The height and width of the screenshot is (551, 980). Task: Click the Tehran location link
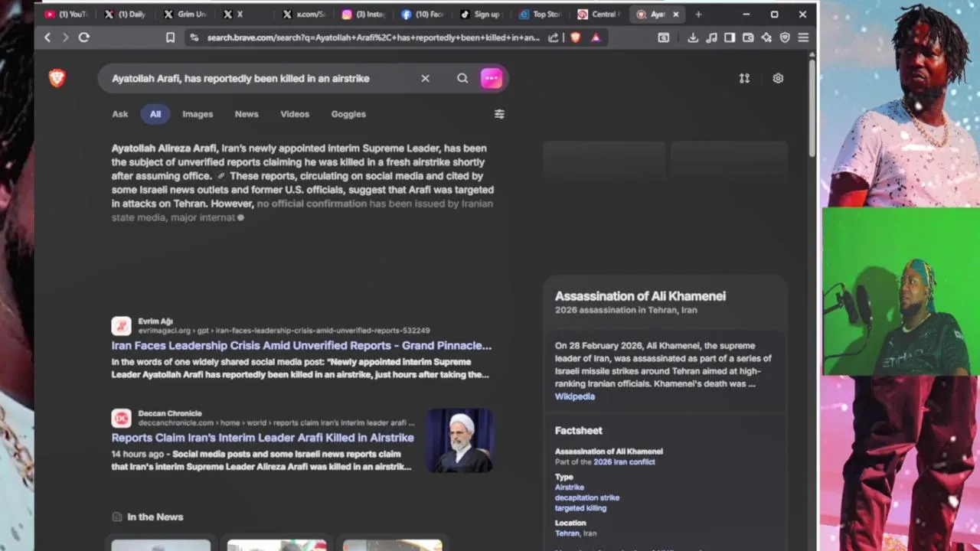click(x=567, y=533)
